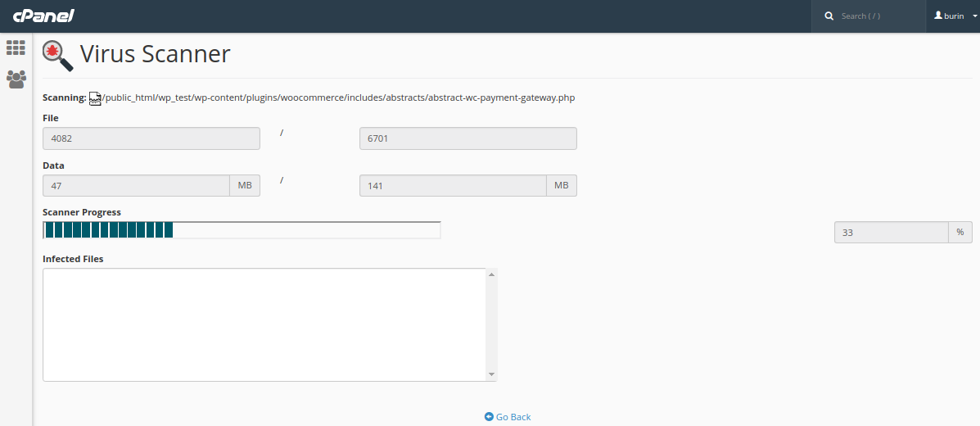This screenshot has width=980, height=426.
Task: Focus the header Search field
Action: tap(876, 16)
